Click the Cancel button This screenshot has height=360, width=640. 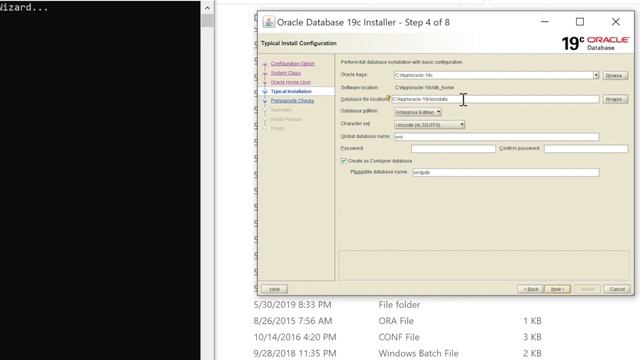[617, 289]
